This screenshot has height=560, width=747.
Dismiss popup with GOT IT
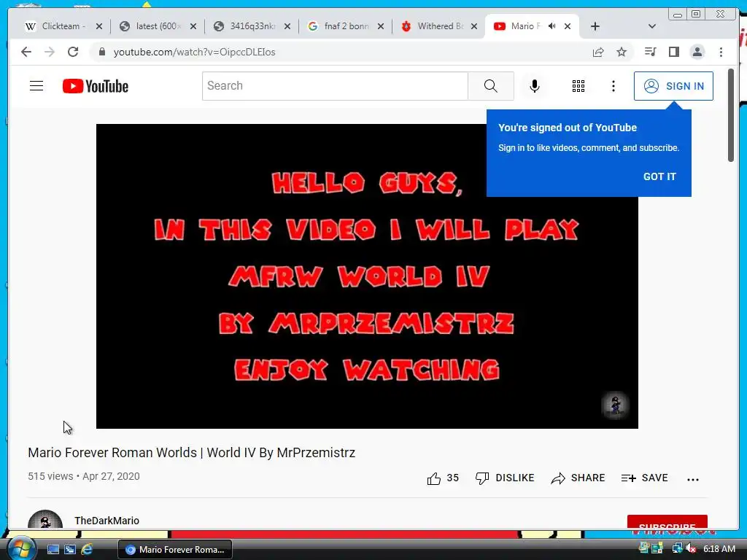[x=659, y=176]
